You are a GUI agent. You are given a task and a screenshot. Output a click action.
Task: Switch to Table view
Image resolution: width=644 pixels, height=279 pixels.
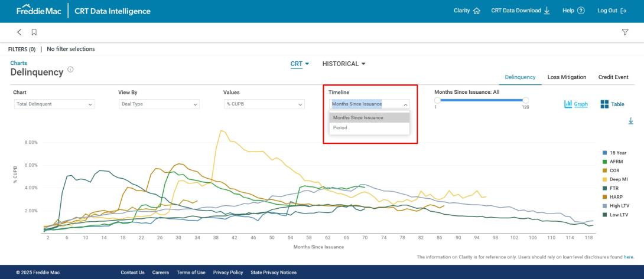612,104
